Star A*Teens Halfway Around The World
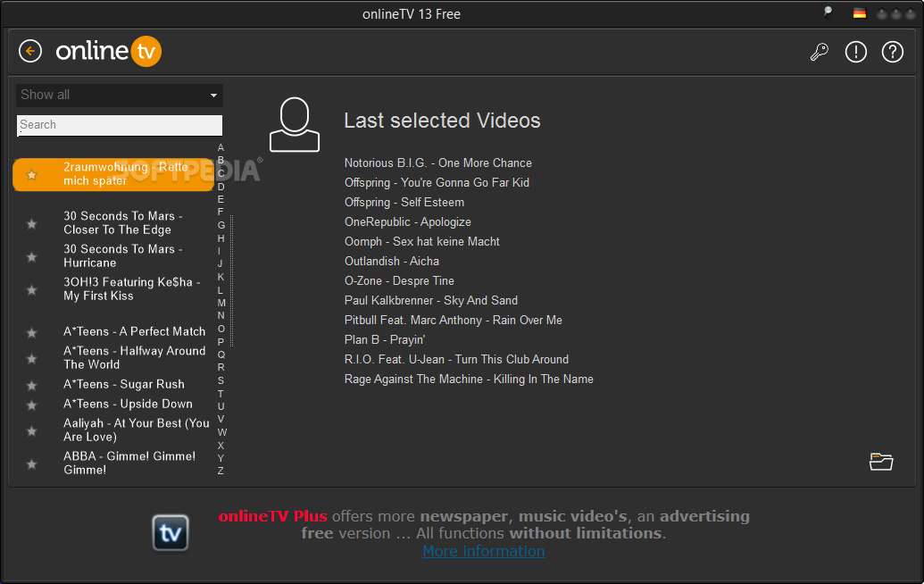This screenshot has width=924, height=584. click(x=32, y=359)
